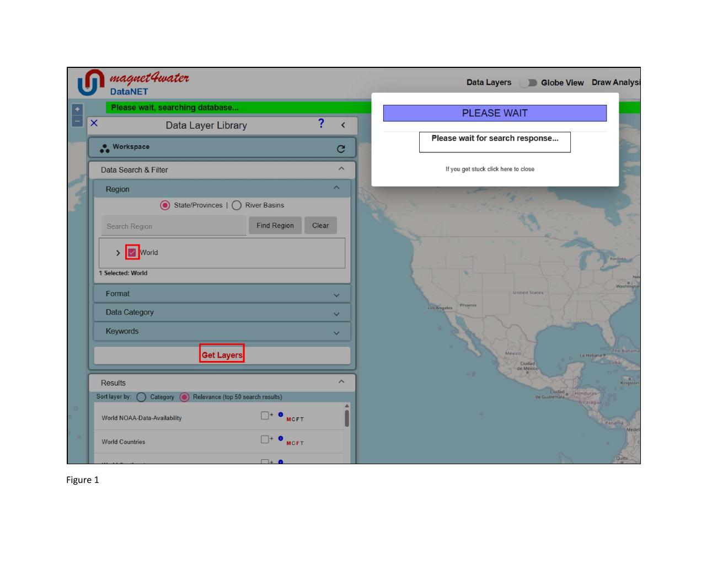Sort layers by Category radio
Image resolution: width=728 pixels, height=563 pixels.
(x=141, y=397)
